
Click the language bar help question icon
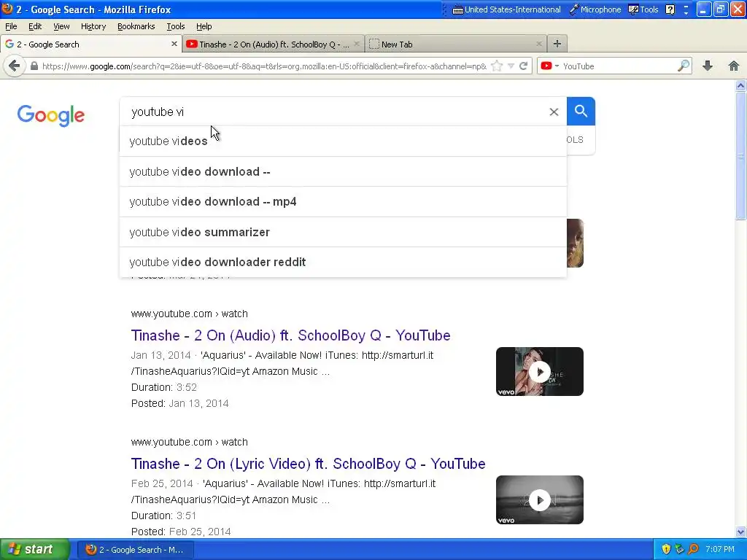[x=670, y=9]
